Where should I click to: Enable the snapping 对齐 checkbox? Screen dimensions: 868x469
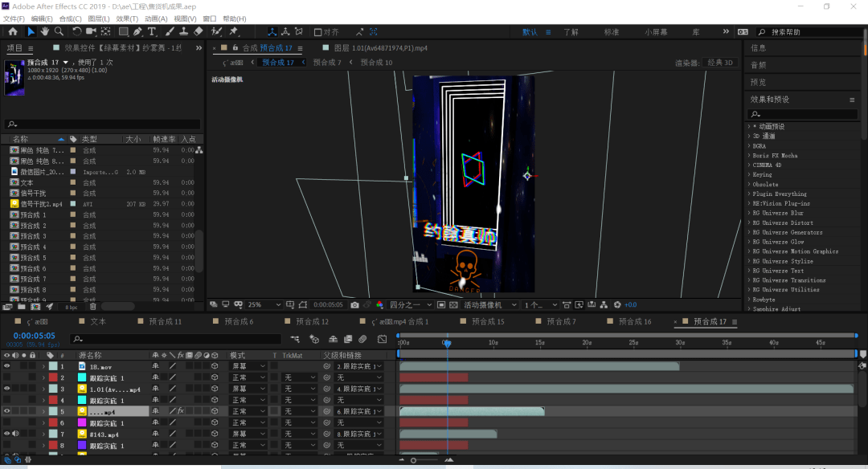pyautogui.click(x=318, y=32)
